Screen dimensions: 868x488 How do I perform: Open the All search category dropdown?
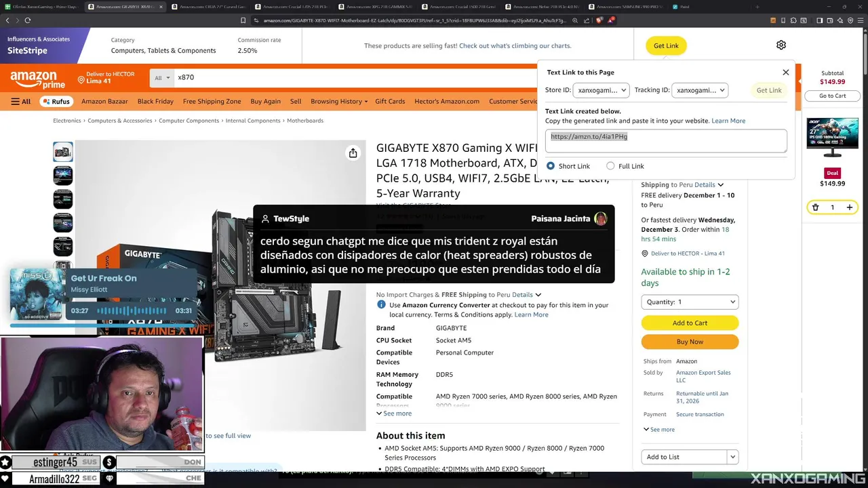pos(161,78)
